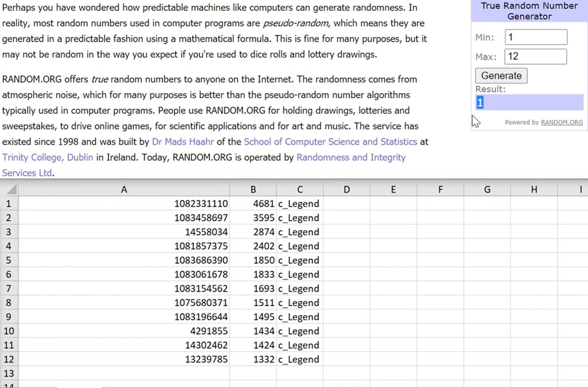Click cell with value 1693
This screenshot has height=388, width=588.
pos(253,288)
